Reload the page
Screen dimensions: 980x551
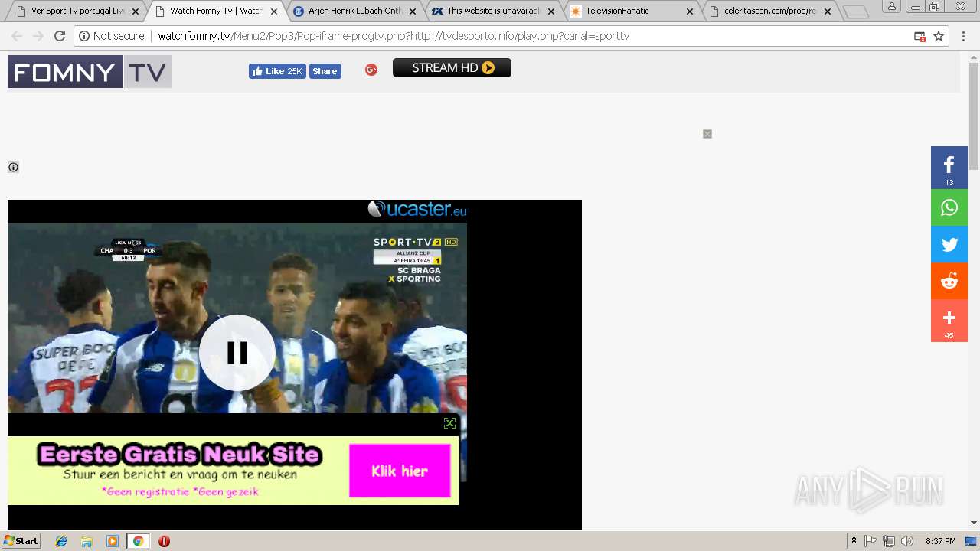coord(60,36)
